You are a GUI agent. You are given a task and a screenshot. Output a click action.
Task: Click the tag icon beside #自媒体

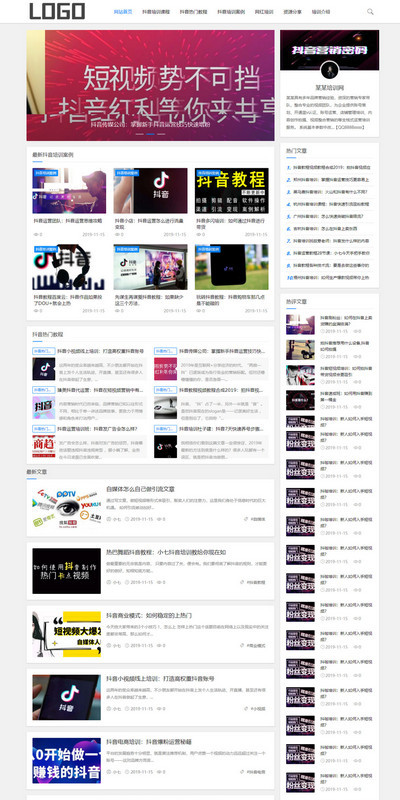246,519
